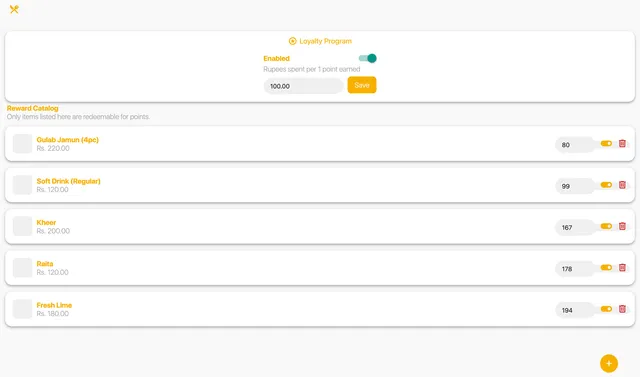
Task: Delete the Gulab Jamun (4pc) reward
Action: point(622,143)
